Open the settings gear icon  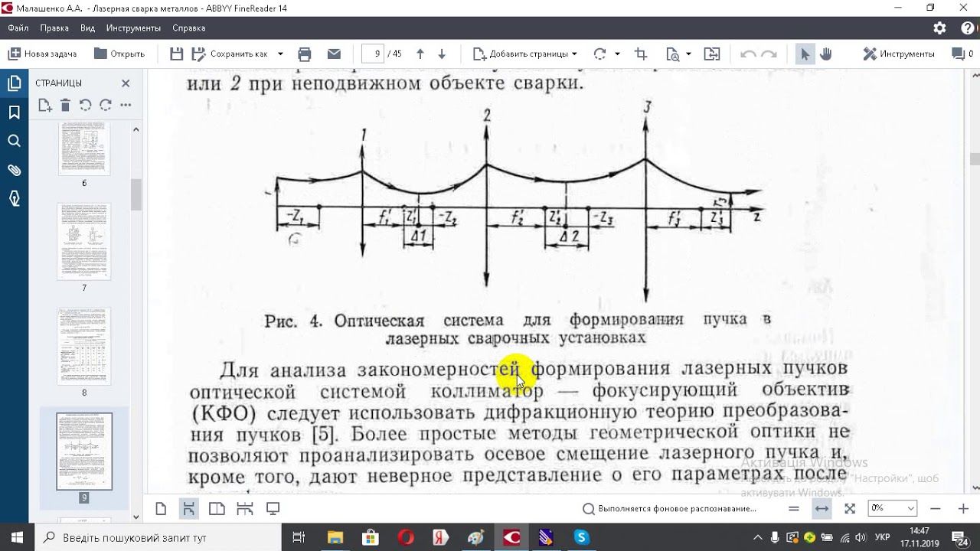click(940, 28)
